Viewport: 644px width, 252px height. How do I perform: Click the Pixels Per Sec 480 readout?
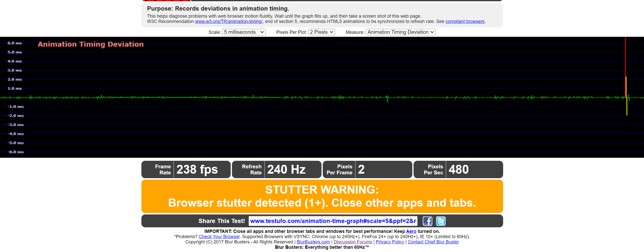click(x=459, y=169)
